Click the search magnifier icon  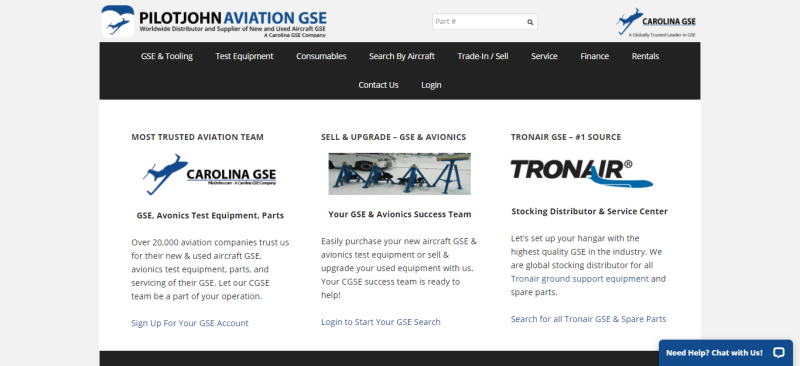[530, 22]
